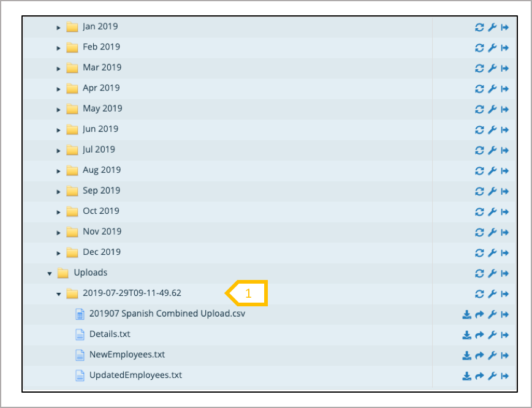Collapse the 2019-07-29T09-11-49.62 folder
Screen dimensions: 532x408
tap(59, 294)
